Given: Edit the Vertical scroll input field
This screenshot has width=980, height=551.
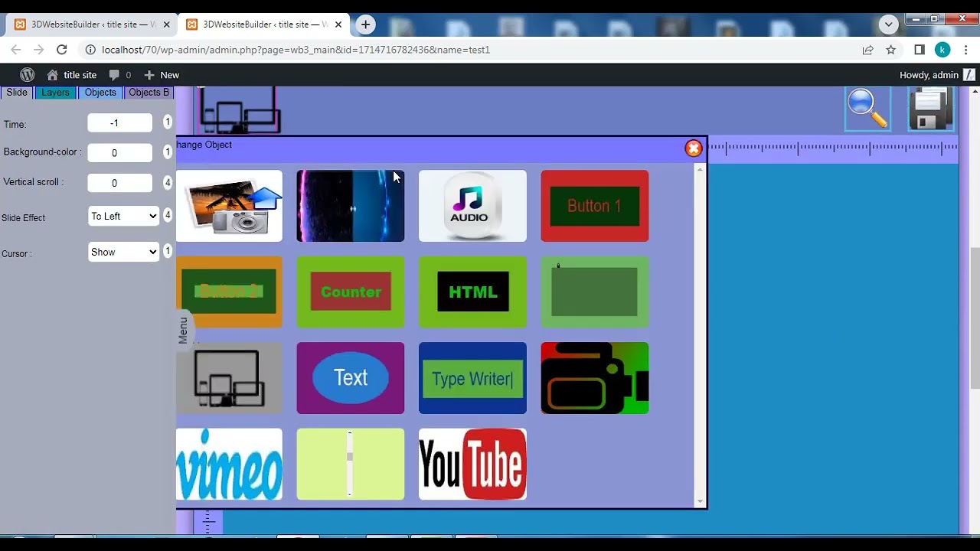Looking at the screenshot, I should coord(119,183).
